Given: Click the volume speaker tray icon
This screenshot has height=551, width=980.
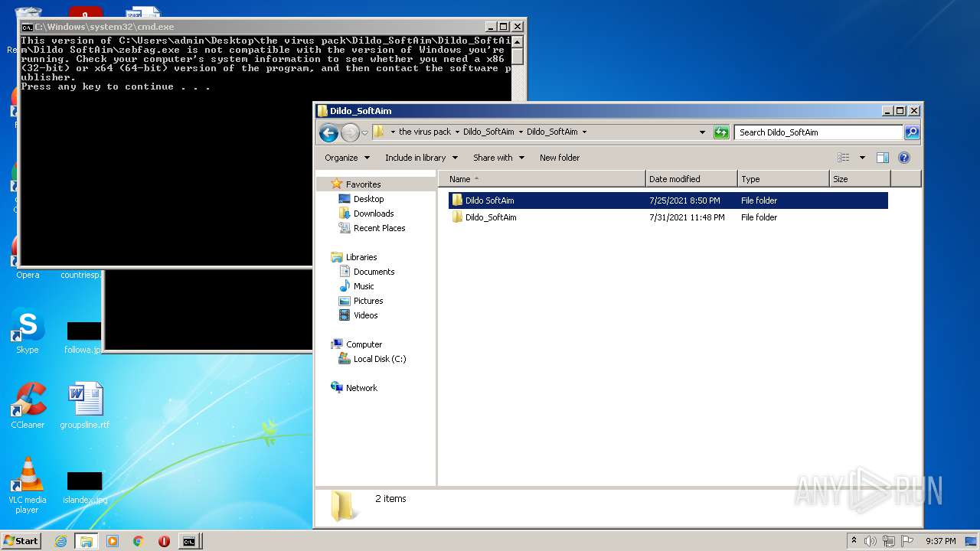Looking at the screenshot, I should [871, 541].
